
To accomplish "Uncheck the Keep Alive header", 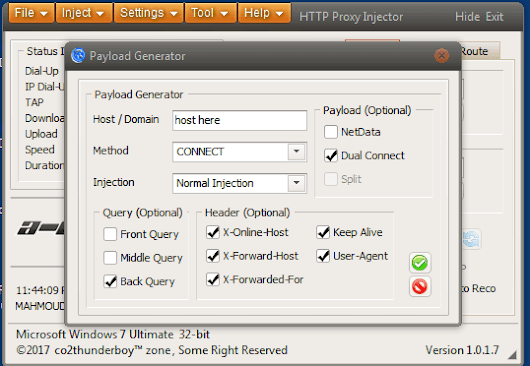I will click(x=323, y=232).
